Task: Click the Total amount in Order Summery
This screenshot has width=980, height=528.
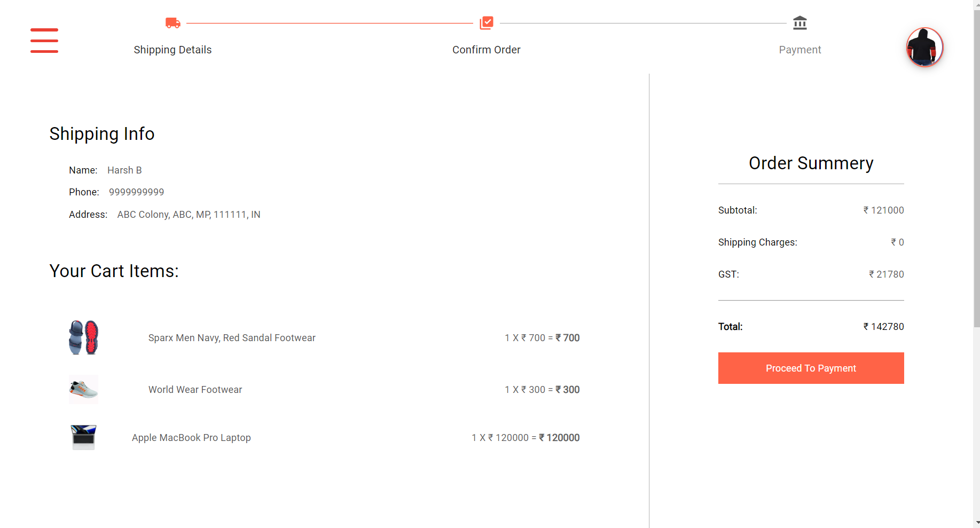Action: tap(883, 326)
